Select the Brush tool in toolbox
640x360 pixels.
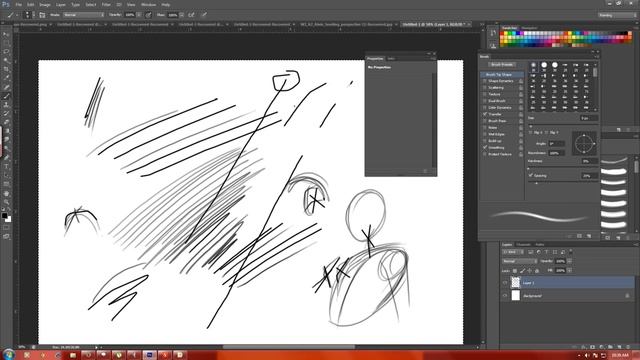6,96
